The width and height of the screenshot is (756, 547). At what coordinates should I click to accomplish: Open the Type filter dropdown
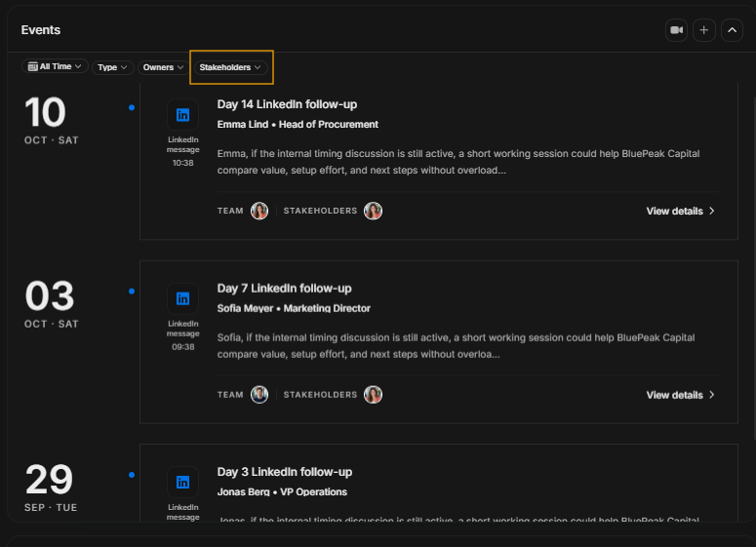click(x=112, y=67)
